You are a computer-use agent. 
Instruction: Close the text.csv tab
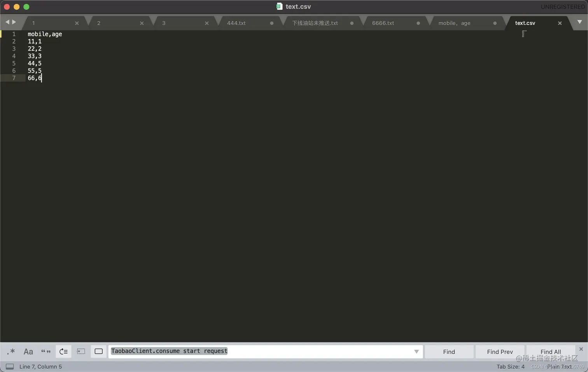coord(560,23)
